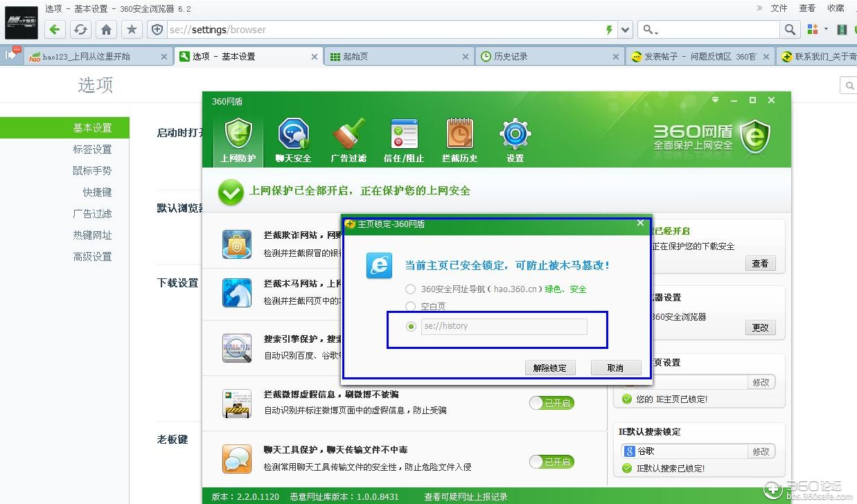The image size is (857, 504).
Task: Bookmark page with the star icon
Action: pyautogui.click(x=132, y=30)
